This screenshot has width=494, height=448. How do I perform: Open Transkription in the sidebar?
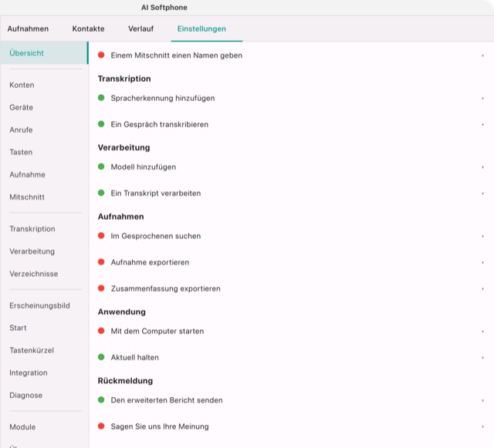click(x=32, y=229)
